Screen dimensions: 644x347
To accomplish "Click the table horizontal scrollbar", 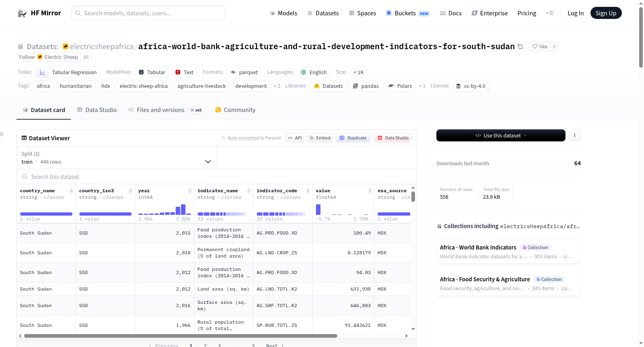I will tap(180, 336).
